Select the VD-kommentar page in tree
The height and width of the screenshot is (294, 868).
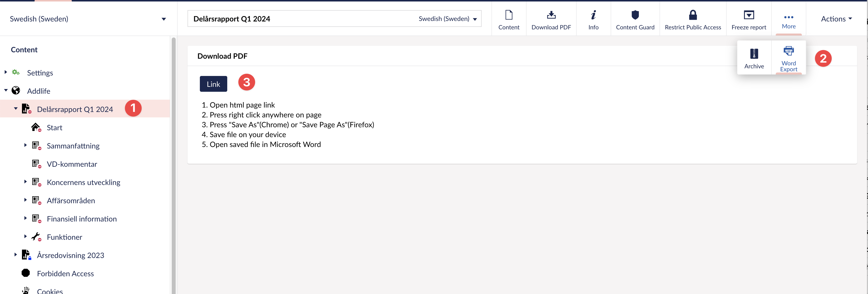[x=72, y=164]
